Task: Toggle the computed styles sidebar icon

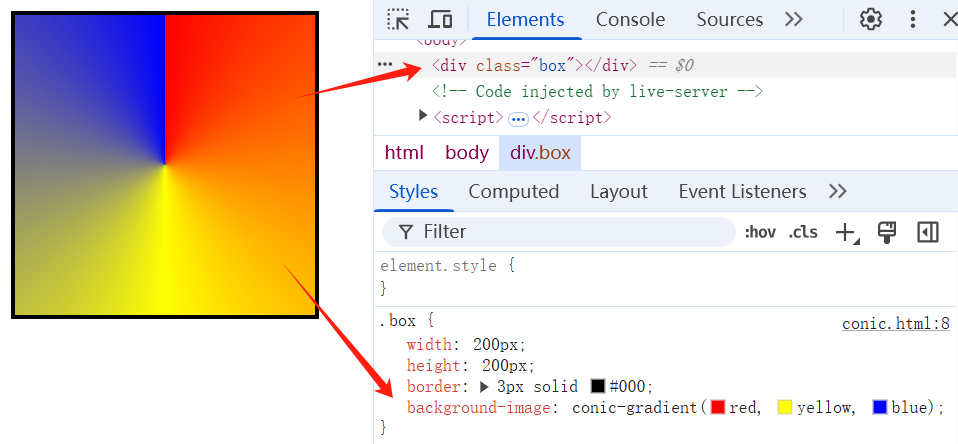Action: tap(928, 232)
